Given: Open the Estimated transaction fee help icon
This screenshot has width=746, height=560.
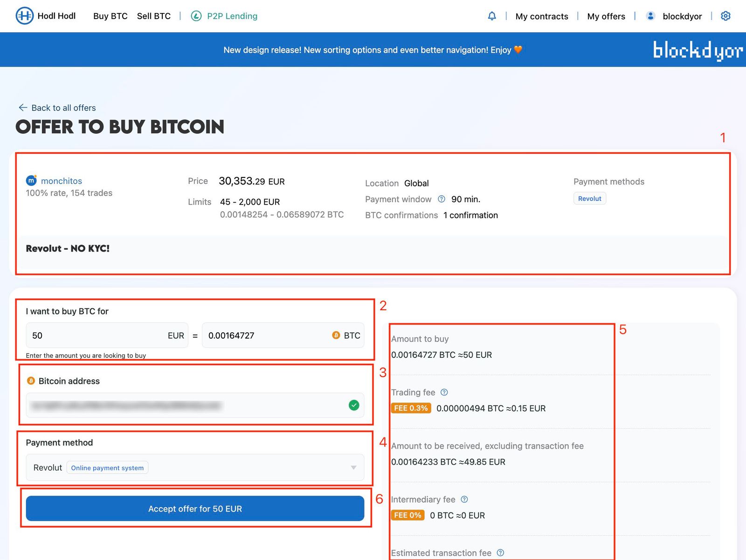Looking at the screenshot, I should [500, 553].
